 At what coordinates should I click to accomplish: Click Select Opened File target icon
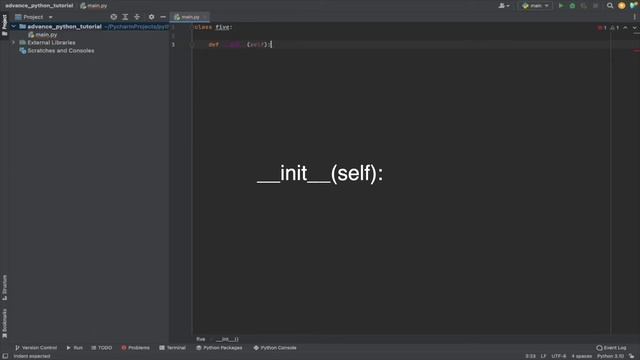[x=113, y=17]
